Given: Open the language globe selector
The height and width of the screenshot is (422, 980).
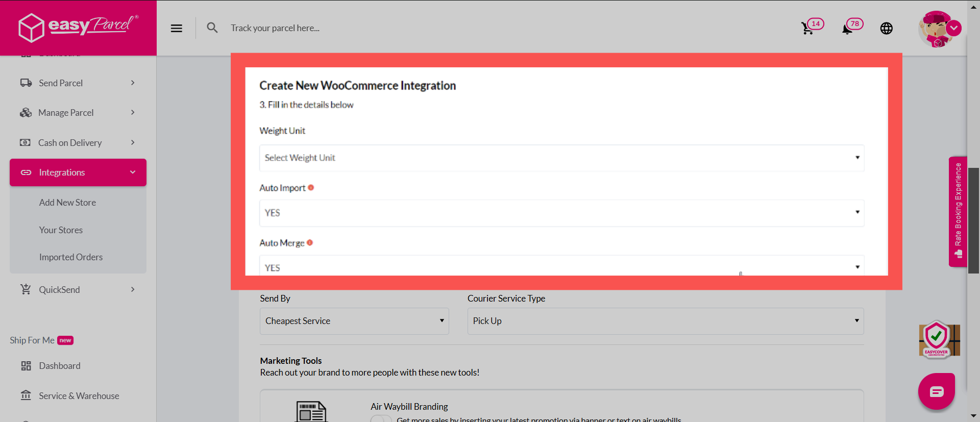Looking at the screenshot, I should point(887,28).
